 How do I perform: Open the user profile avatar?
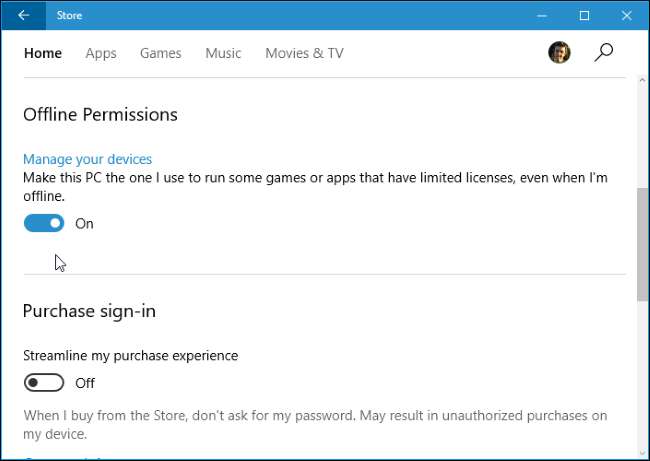560,53
